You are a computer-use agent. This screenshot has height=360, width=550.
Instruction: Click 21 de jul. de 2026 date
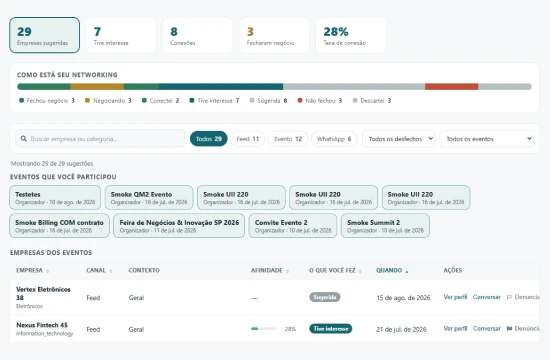pyautogui.click(x=401, y=329)
